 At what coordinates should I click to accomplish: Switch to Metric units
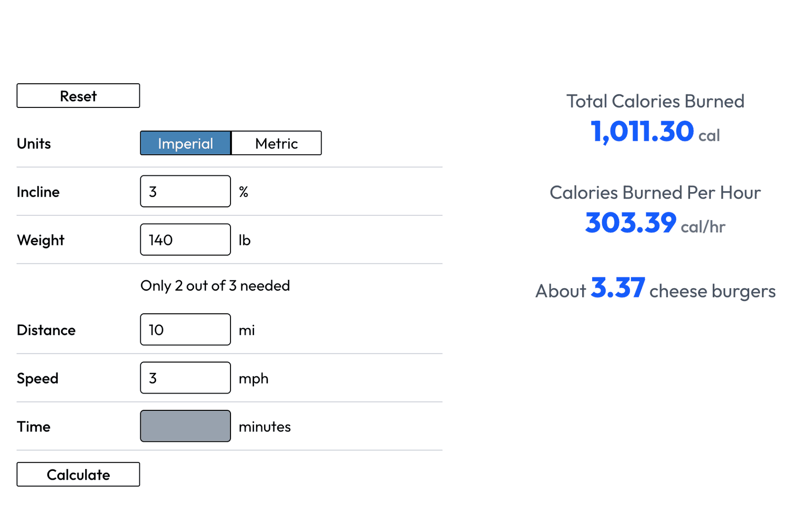276,143
